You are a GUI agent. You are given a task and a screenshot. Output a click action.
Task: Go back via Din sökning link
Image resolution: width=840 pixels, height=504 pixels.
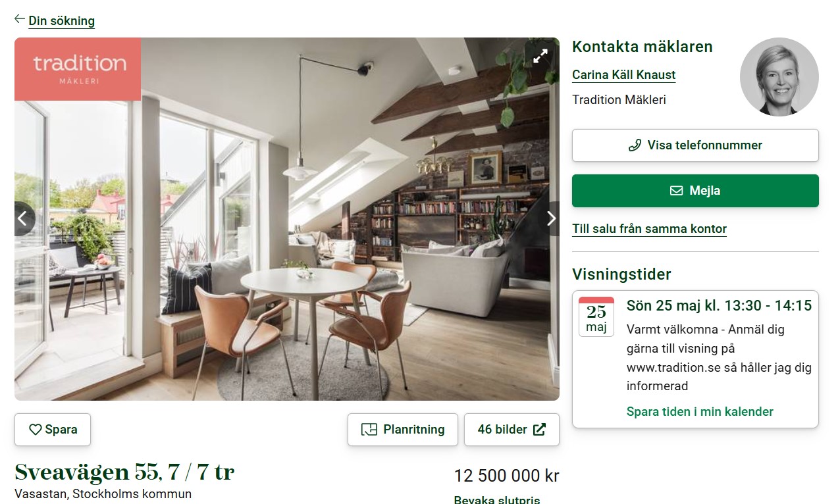pos(62,21)
